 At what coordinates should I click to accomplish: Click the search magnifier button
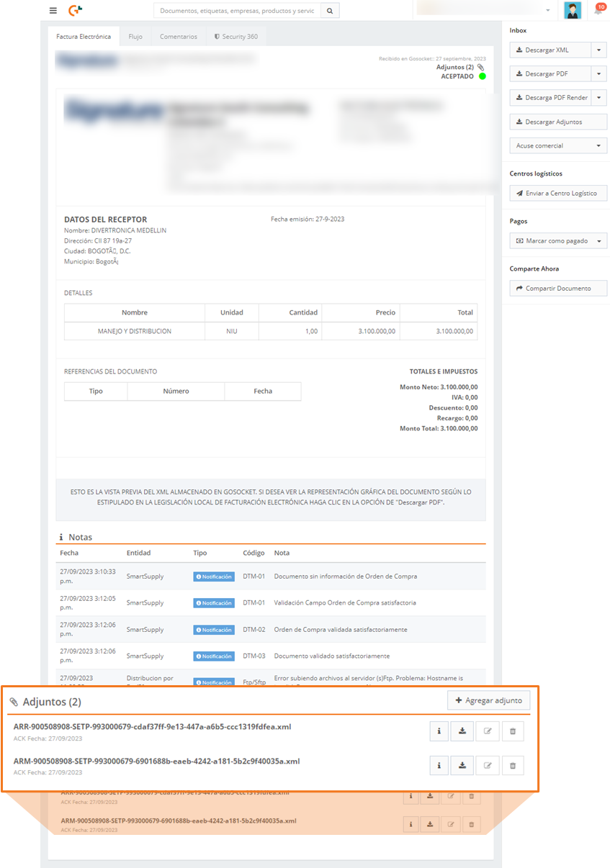[x=330, y=11]
